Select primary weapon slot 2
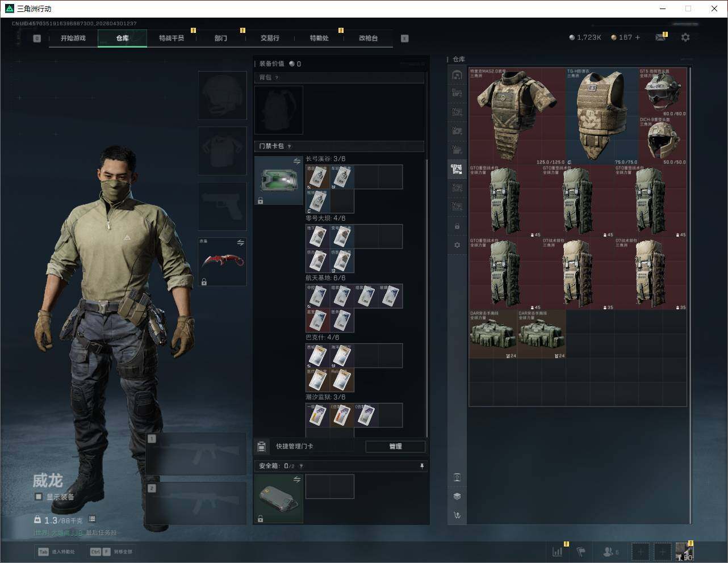The width and height of the screenshot is (728, 563). [196, 503]
